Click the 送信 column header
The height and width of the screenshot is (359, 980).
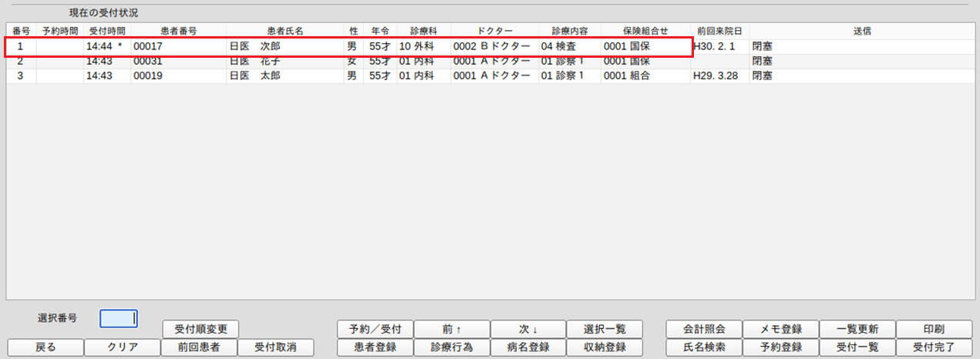point(861,31)
